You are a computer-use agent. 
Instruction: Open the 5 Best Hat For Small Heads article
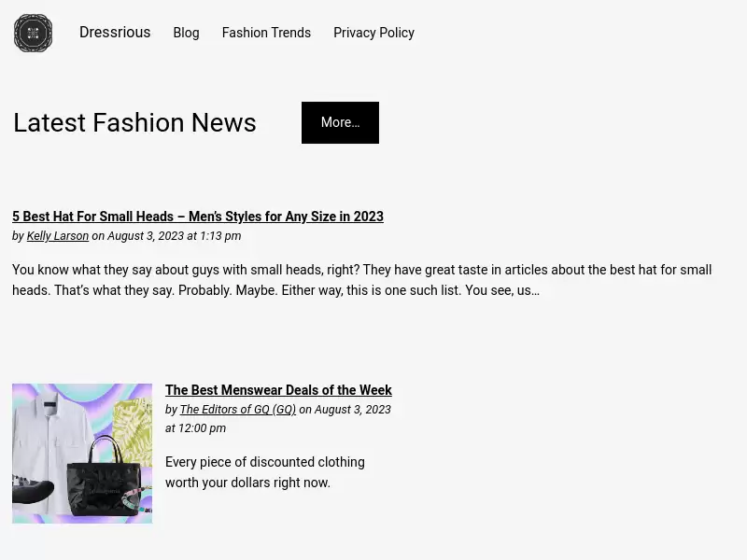point(198,217)
